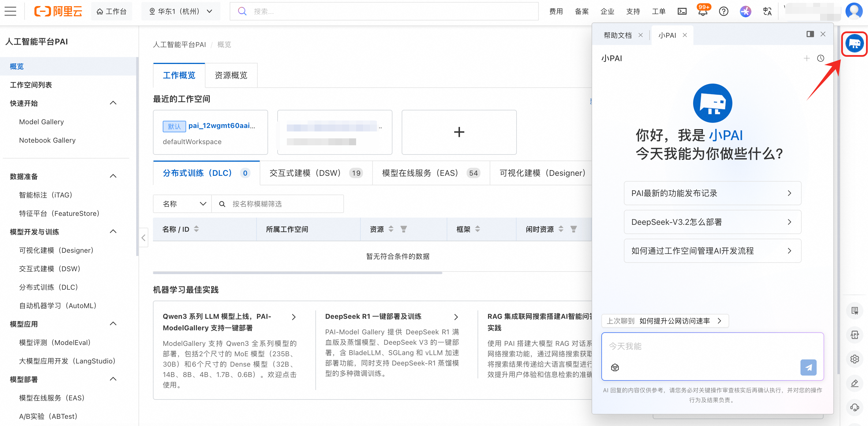Open the user account avatar
Screen dimensions: 868x426
click(854, 11)
